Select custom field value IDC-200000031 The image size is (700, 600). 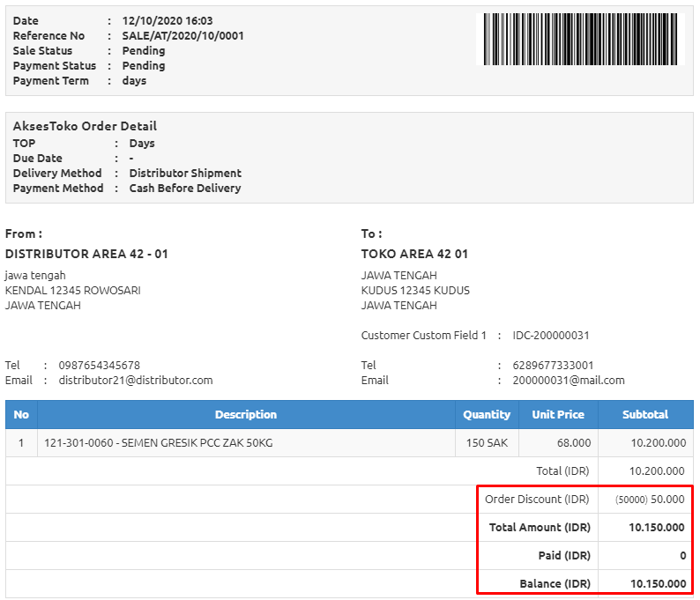click(x=551, y=336)
